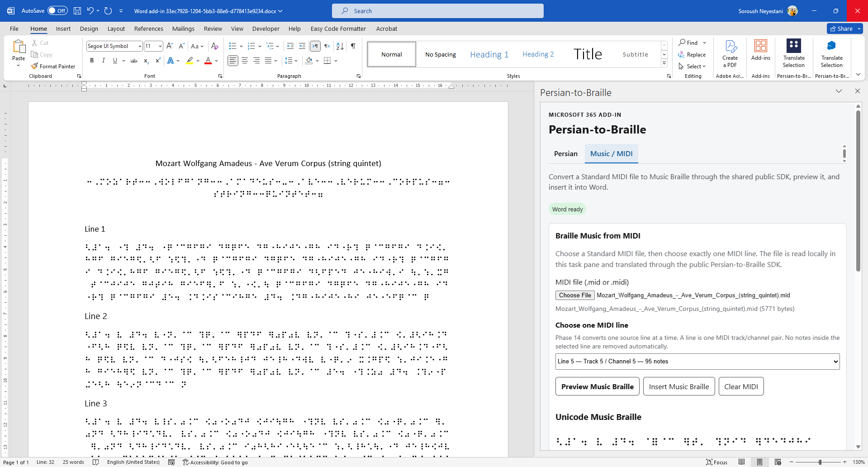868x467 pixels.
Task: Switch to Print Layout view
Action: (760, 462)
